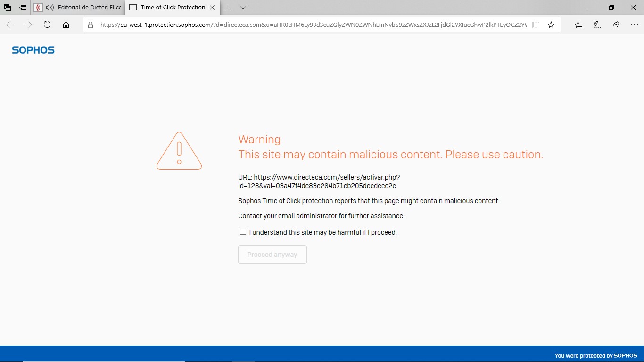Minimize the browser window
644x362 pixels.
click(590, 8)
